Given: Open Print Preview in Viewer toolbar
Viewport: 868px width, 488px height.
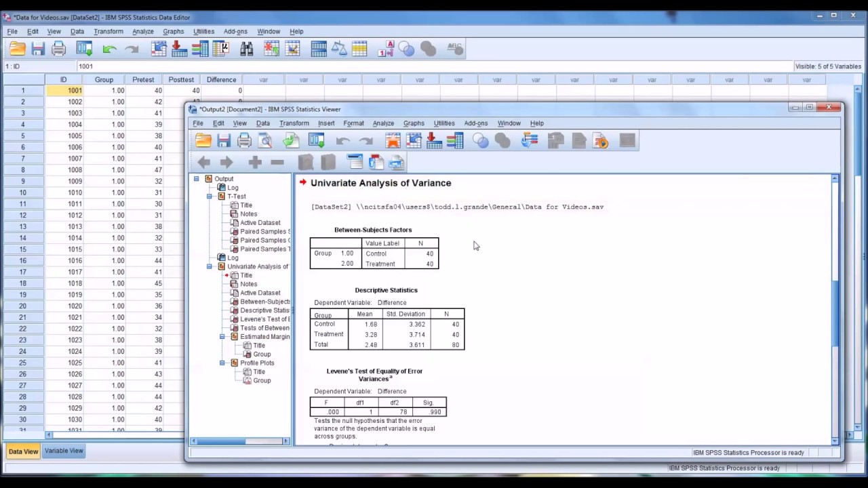Looking at the screenshot, I should (265, 140).
